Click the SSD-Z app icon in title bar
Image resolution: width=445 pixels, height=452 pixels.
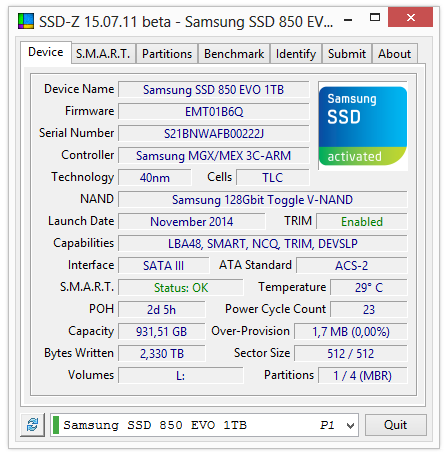[26, 21]
